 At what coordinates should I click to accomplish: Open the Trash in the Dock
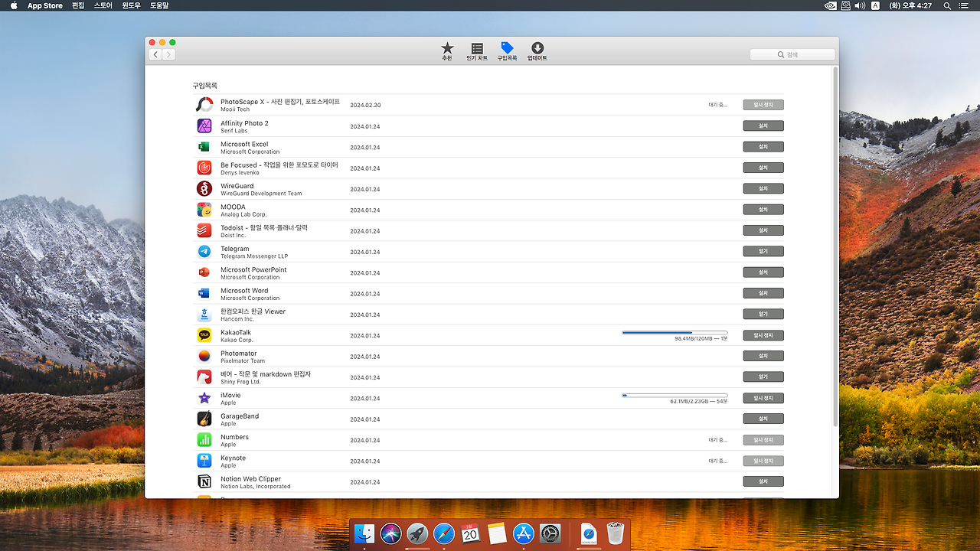coord(616,534)
